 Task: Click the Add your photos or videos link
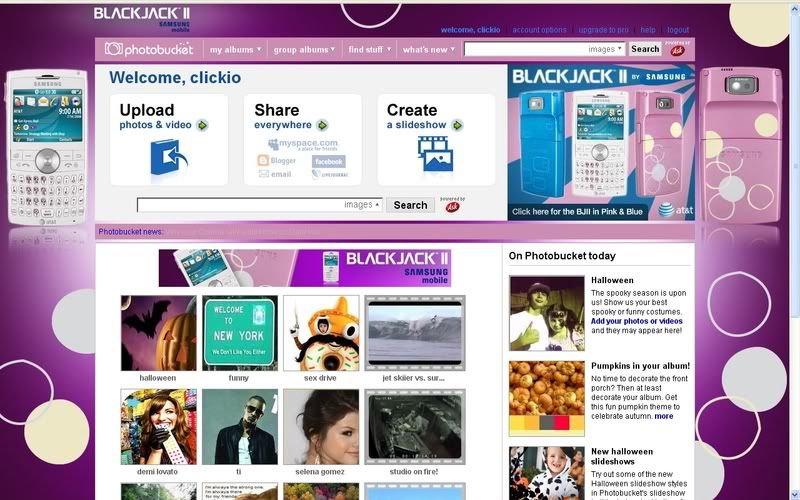637,321
